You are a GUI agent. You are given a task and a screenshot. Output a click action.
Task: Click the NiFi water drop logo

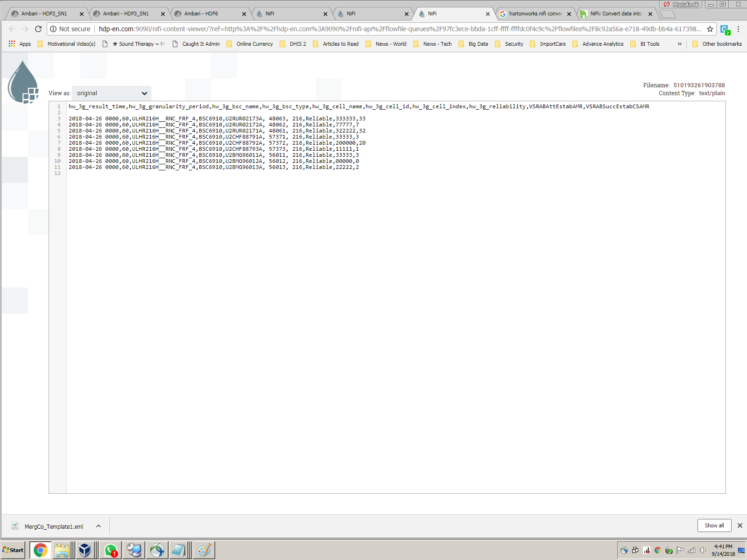point(22,82)
